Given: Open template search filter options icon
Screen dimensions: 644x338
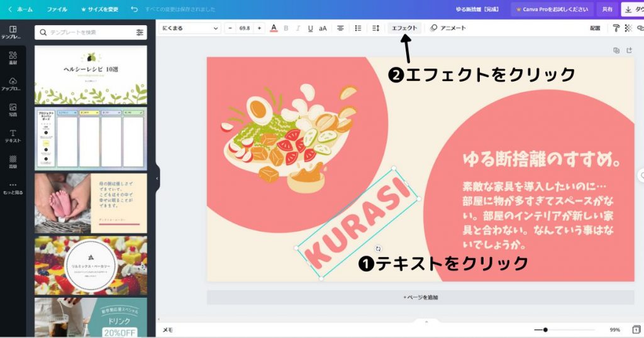Looking at the screenshot, I should coord(140,32).
